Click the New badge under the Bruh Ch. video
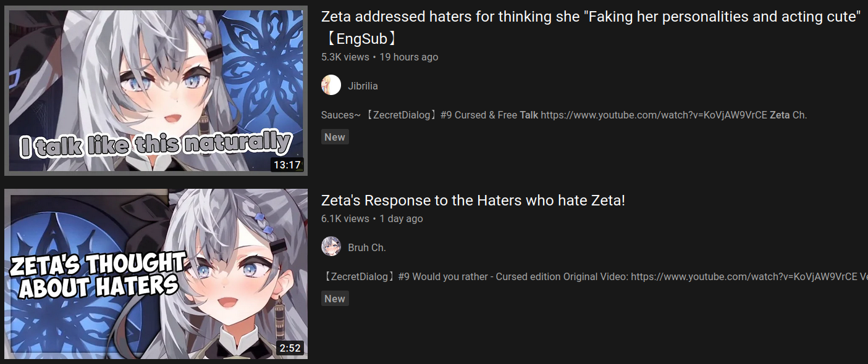This screenshot has width=868, height=364. 335,299
